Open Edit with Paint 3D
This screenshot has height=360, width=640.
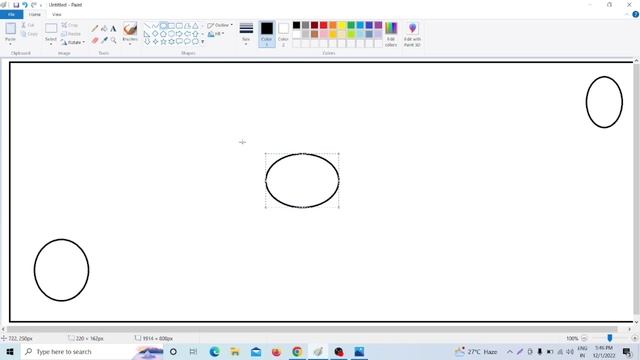[412, 34]
